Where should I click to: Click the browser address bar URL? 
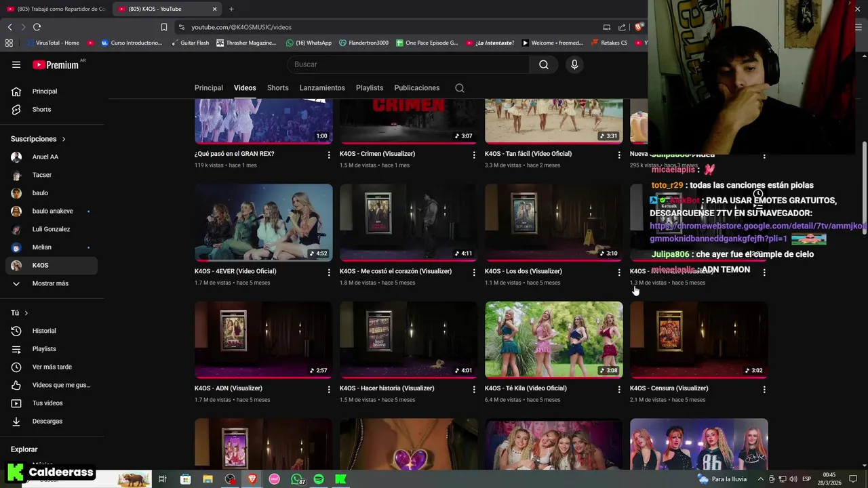(241, 27)
